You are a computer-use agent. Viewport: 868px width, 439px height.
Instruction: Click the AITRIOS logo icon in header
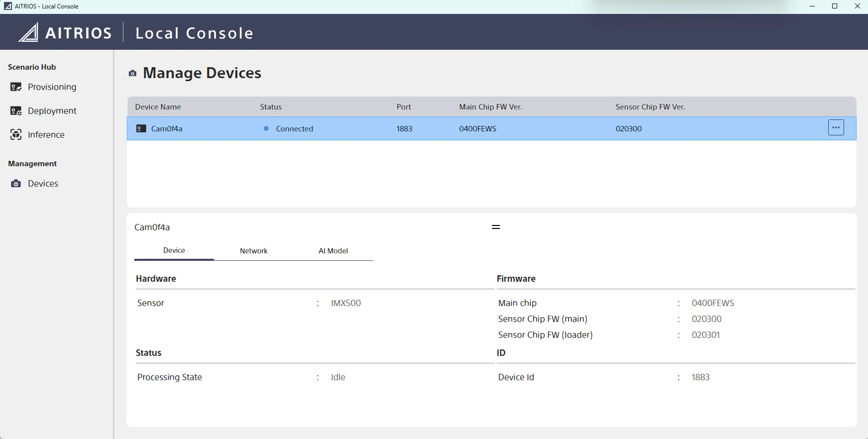click(28, 32)
